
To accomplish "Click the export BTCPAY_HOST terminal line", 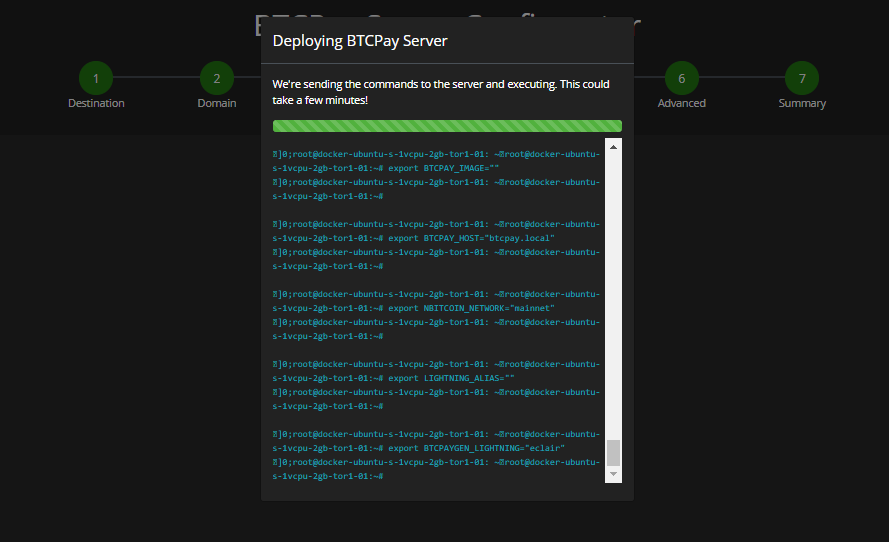I will pyautogui.click(x=470, y=238).
